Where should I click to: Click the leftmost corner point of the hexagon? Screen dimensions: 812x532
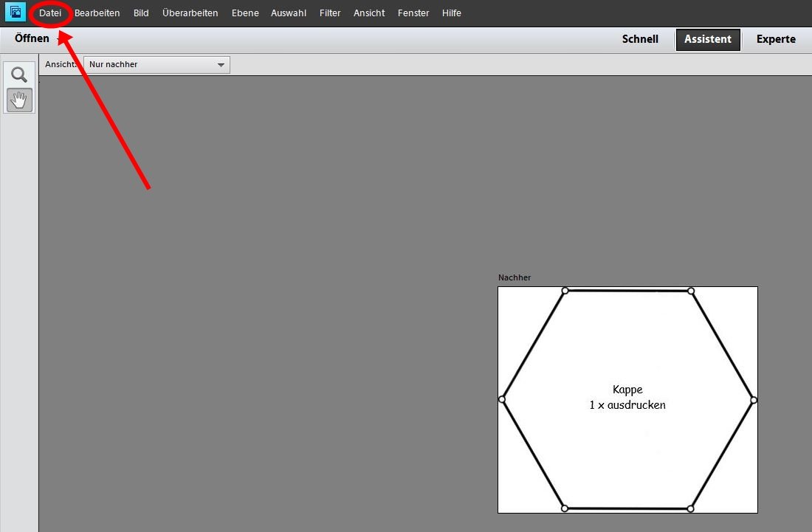click(502, 399)
